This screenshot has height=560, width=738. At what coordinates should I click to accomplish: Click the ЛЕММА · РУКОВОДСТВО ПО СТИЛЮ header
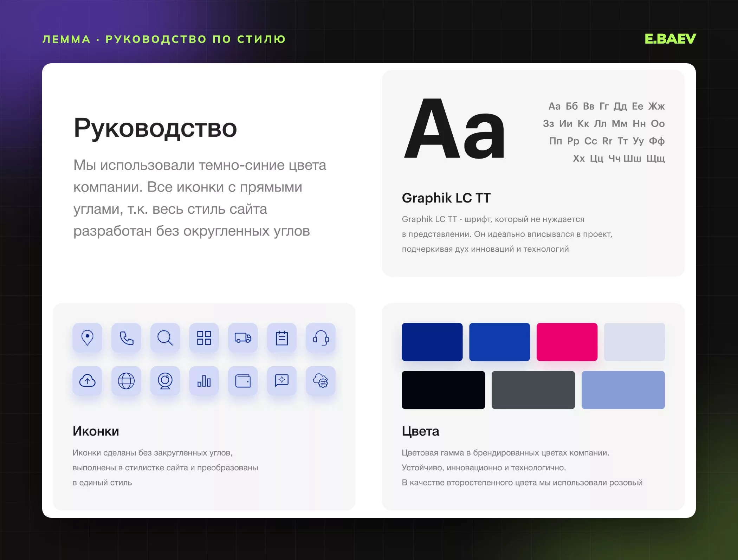click(164, 39)
